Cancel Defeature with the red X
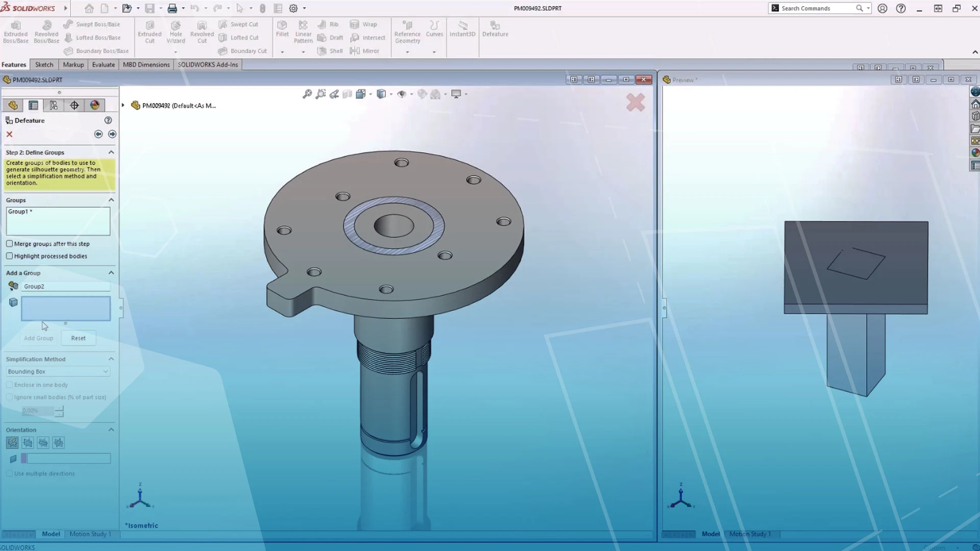Viewport: 980px width, 551px height. (9, 134)
